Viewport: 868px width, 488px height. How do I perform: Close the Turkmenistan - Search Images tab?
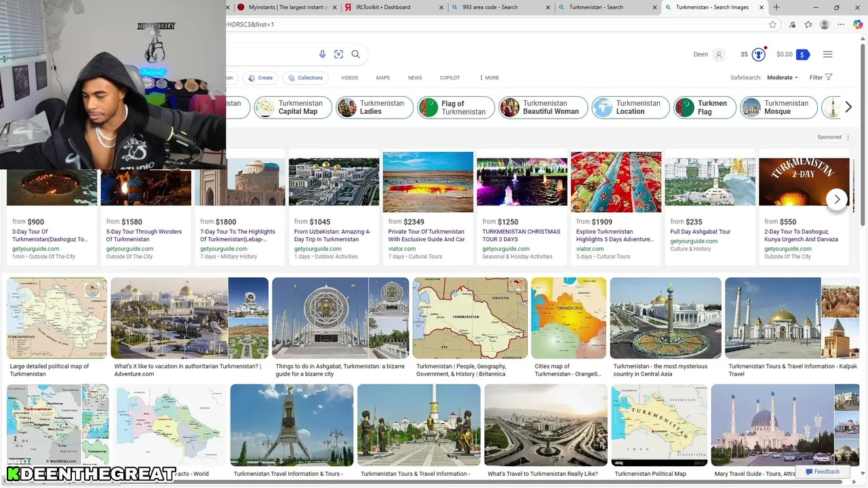763,7
